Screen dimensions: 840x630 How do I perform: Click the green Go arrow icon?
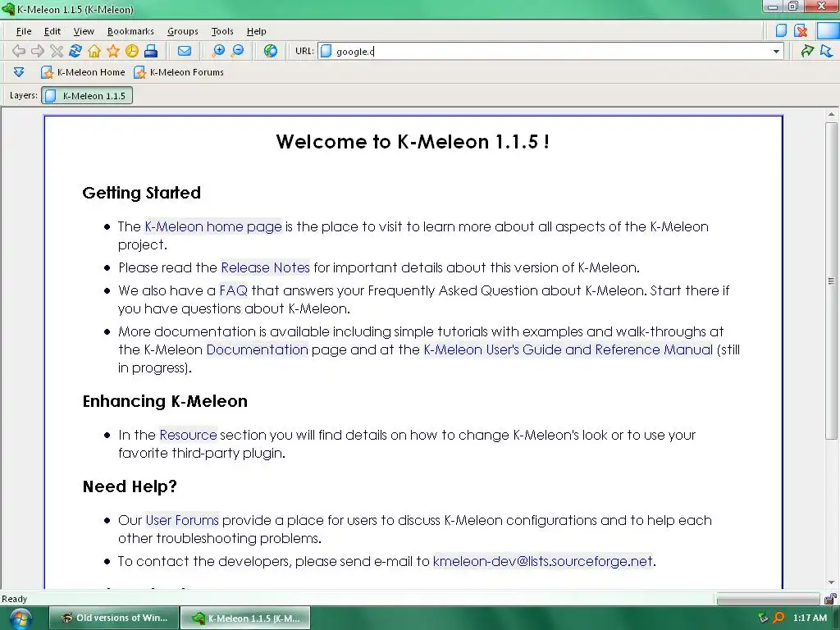(x=807, y=51)
